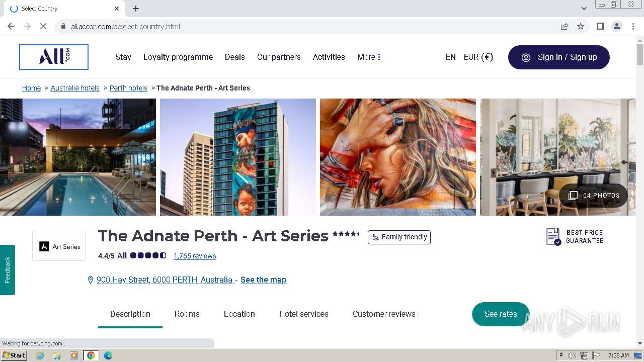Click the ALL.com logo
This screenshot has width=644, height=362.
coord(54,57)
